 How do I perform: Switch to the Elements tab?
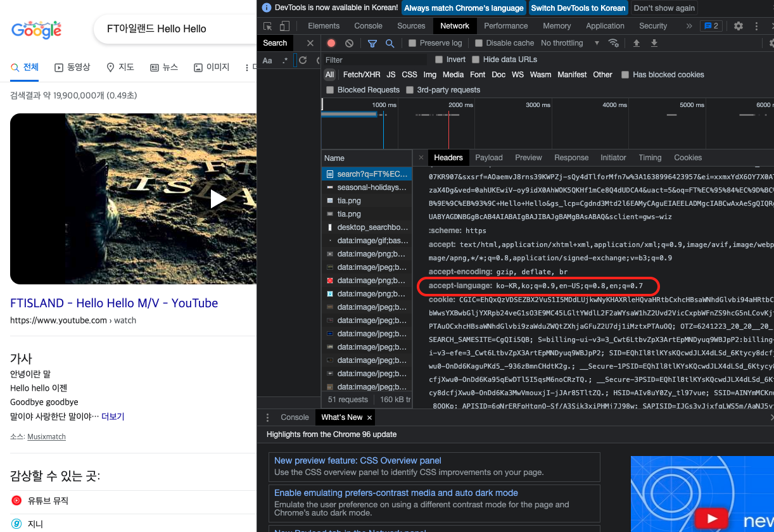pyautogui.click(x=324, y=26)
